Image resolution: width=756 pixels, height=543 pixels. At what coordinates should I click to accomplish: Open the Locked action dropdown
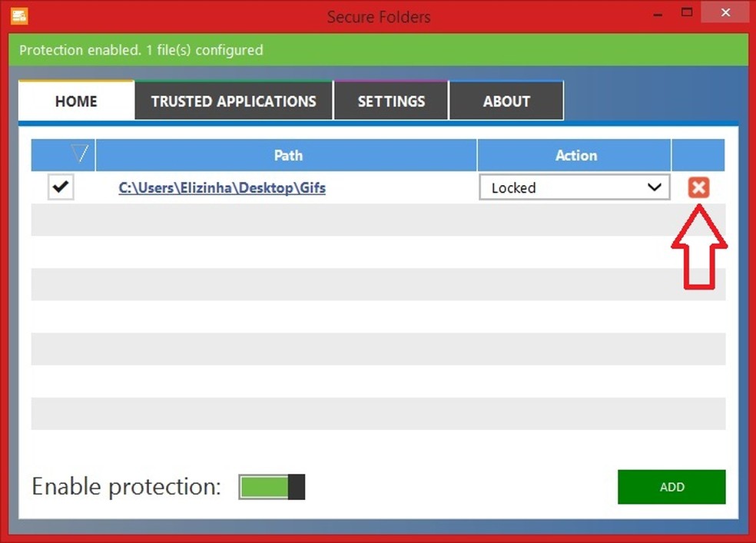coord(574,187)
